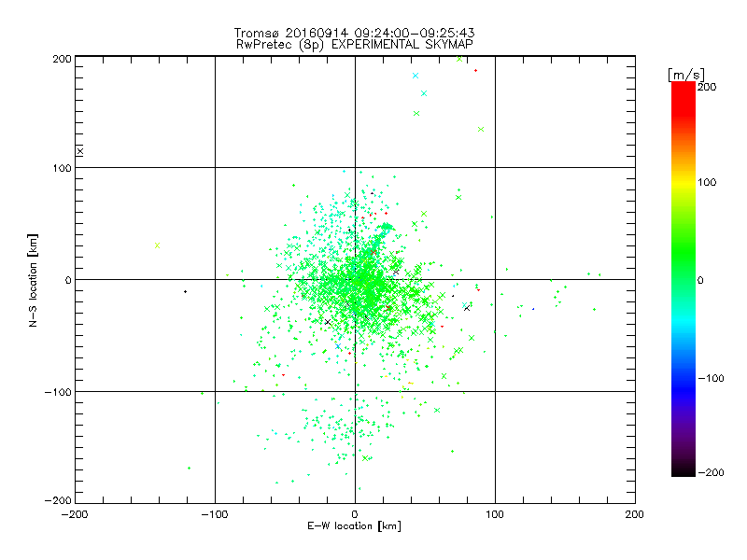This screenshot has width=747, height=560.
Task: Click the red dot near the top right of the plot
Action: tap(475, 71)
